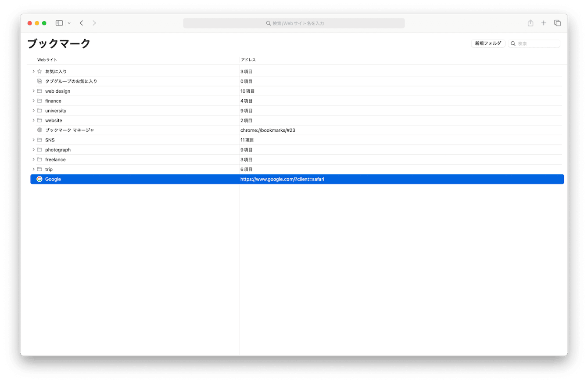Select the photograph row label
The image size is (588, 383).
[x=57, y=150]
